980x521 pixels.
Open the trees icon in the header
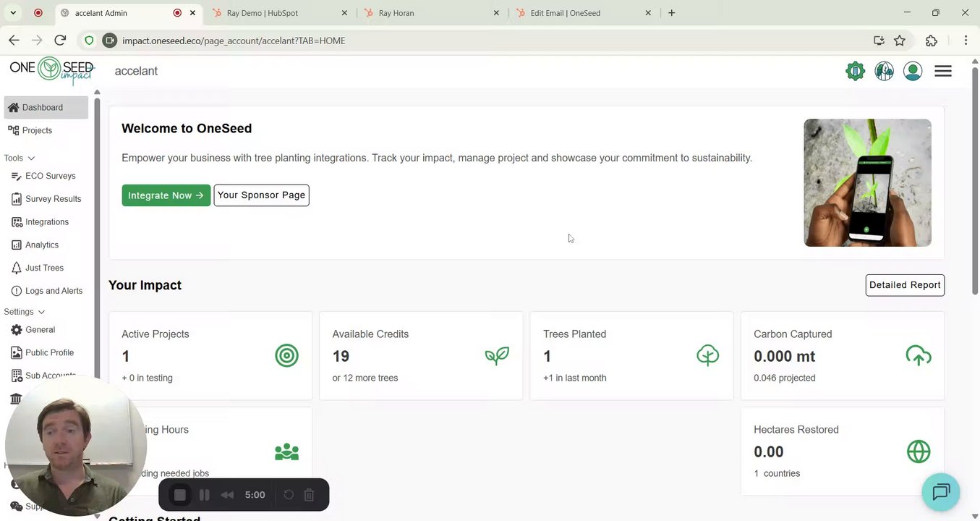pos(884,71)
